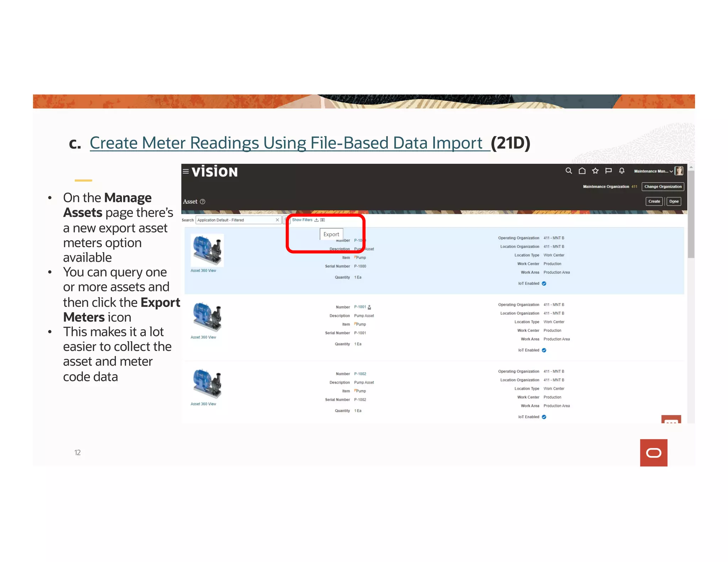Open help icon next to Asset title

coord(203,201)
